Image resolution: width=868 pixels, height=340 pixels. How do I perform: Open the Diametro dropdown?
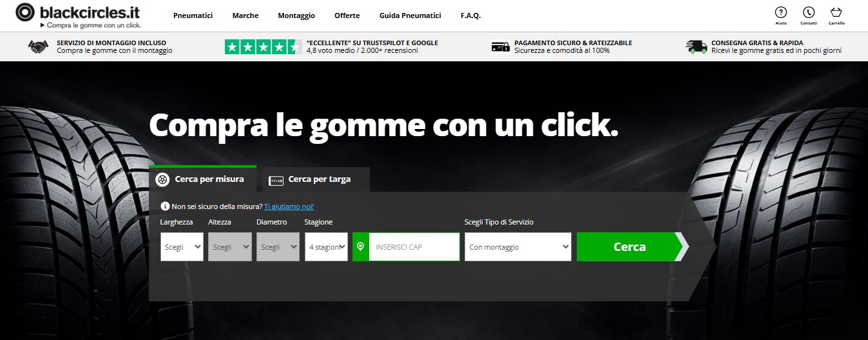pos(278,247)
